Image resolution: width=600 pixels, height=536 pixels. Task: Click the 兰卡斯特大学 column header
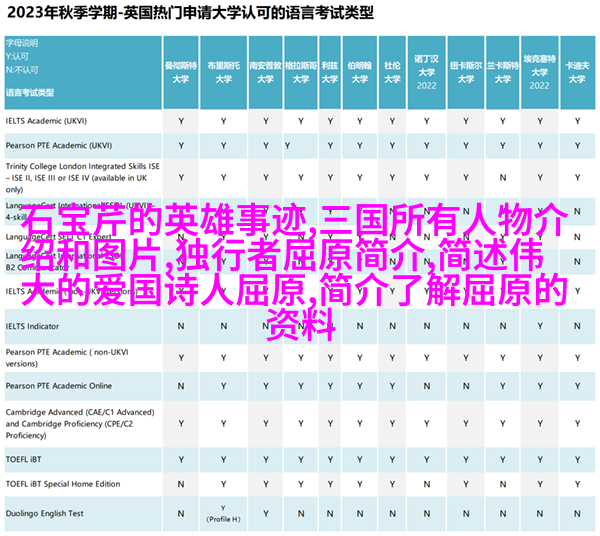point(502,72)
